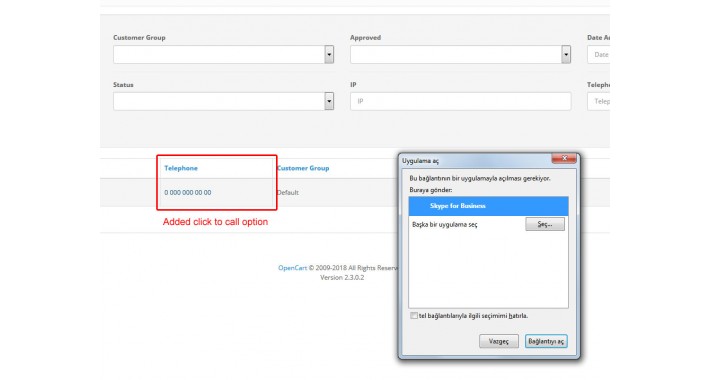Select Skype for Business in dialog list
710x380 pixels.
(x=488, y=206)
